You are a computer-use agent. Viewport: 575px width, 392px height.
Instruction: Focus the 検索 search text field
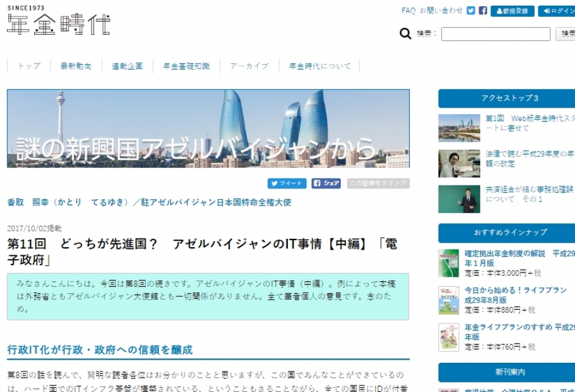(495, 34)
